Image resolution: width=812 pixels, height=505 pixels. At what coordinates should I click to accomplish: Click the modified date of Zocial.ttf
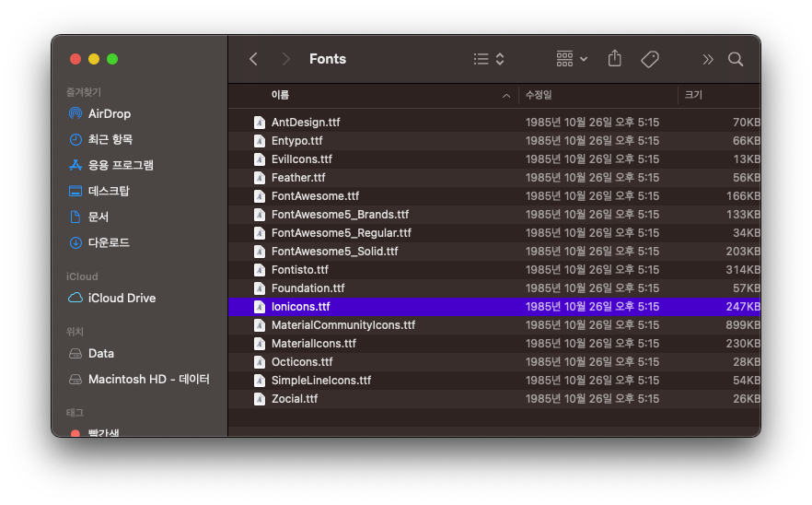[592, 399]
